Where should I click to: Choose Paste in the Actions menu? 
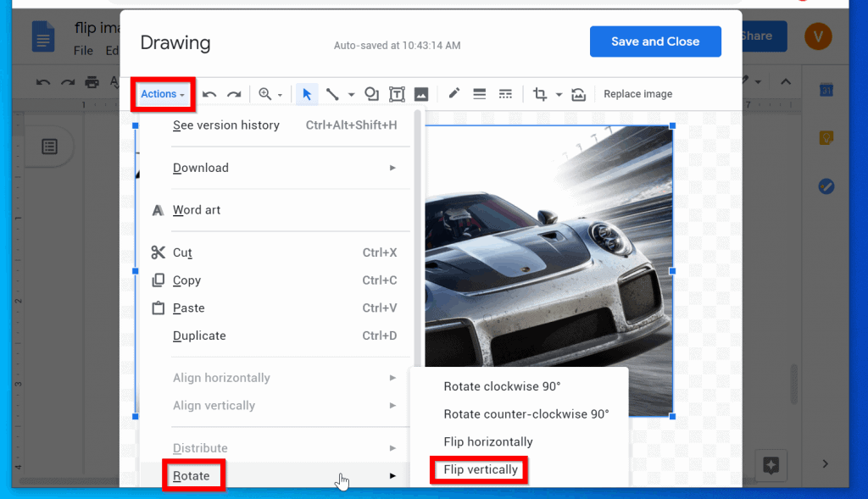pos(277,308)
